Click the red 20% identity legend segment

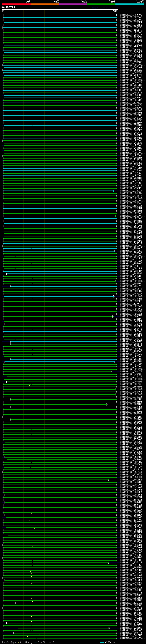tap(16, 4)
